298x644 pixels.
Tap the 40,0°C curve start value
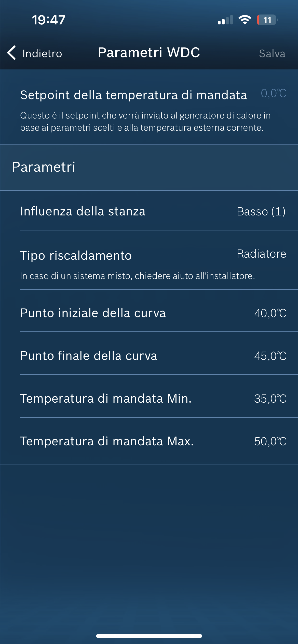(x=270, y=313)
